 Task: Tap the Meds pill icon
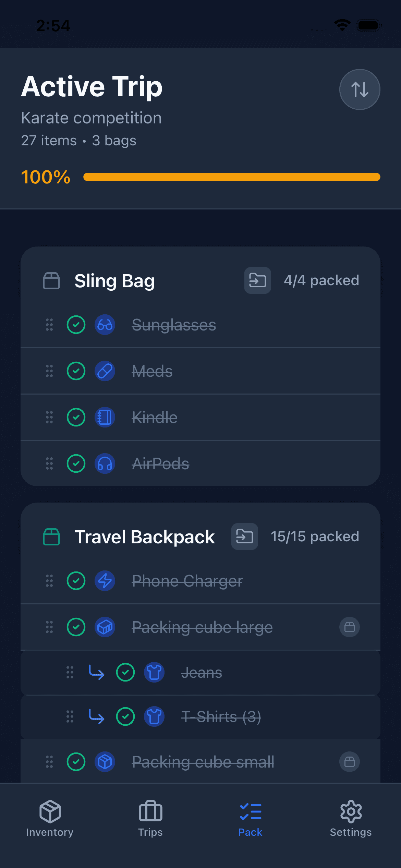point(105,371)
